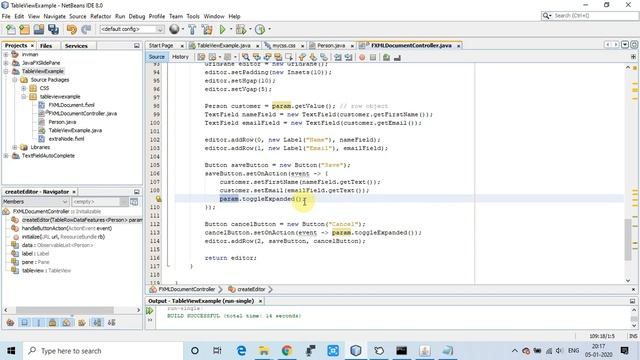Image resolution: width=640 pixels, height=360 pixels.
Task: Toggle Fully Qualified Names in Navigator
Action: (82, 322)
